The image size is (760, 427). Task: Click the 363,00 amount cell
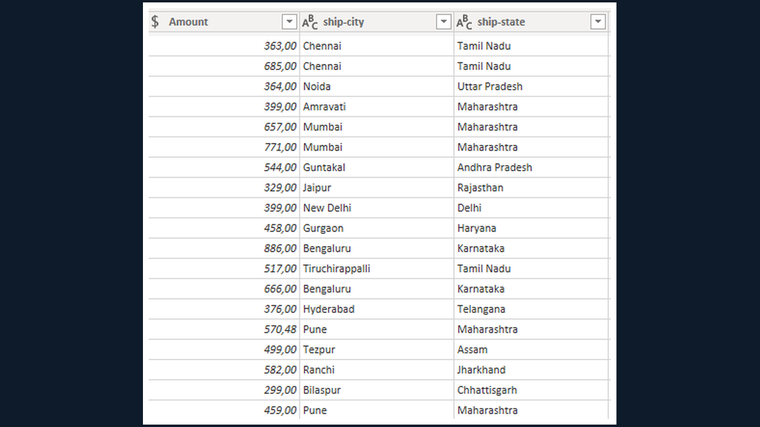pyautogui.click(x=224, y=46)
